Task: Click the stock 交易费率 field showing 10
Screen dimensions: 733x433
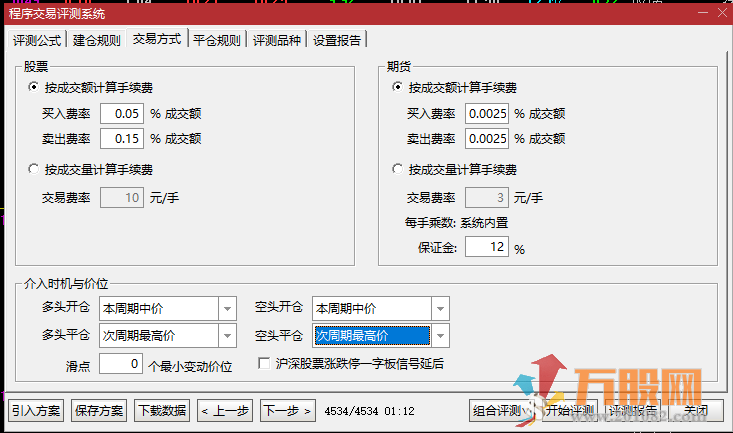Action: click(122, 197)
